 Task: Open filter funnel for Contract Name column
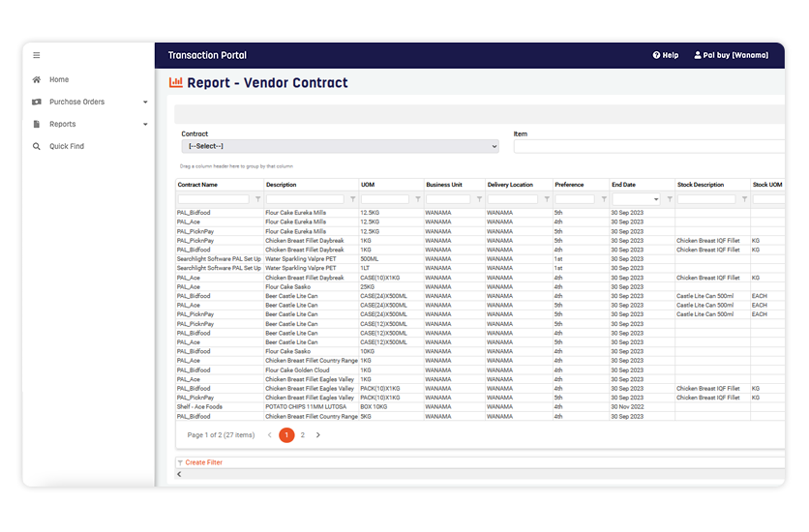[258, 199]
